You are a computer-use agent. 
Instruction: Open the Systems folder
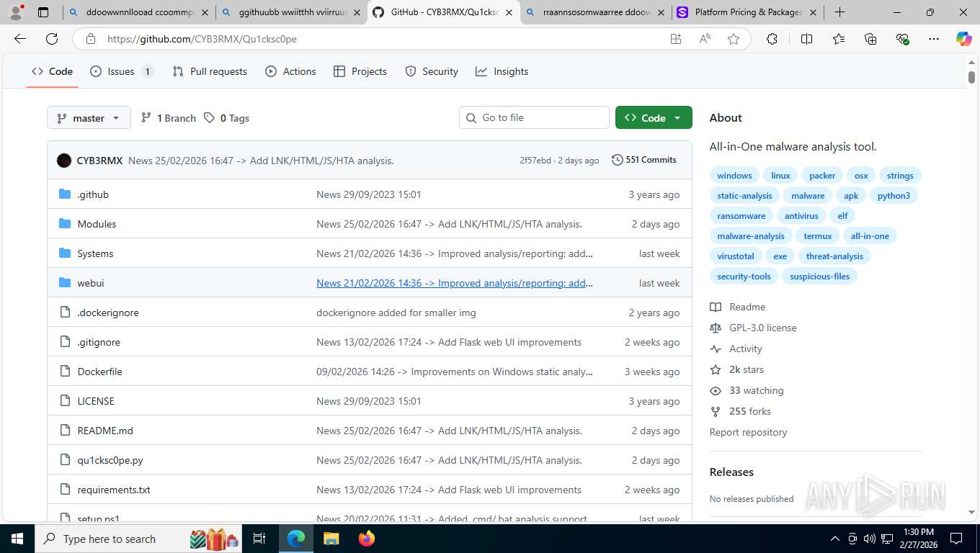tap(95, 253)
